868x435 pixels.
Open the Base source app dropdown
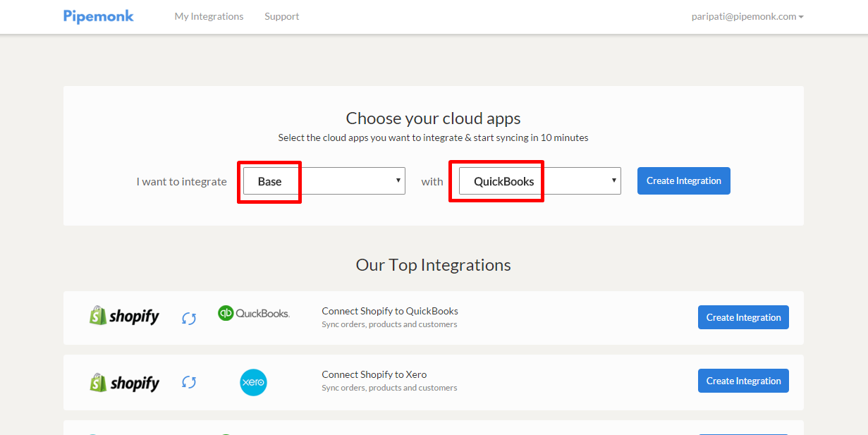coord(324,181)
